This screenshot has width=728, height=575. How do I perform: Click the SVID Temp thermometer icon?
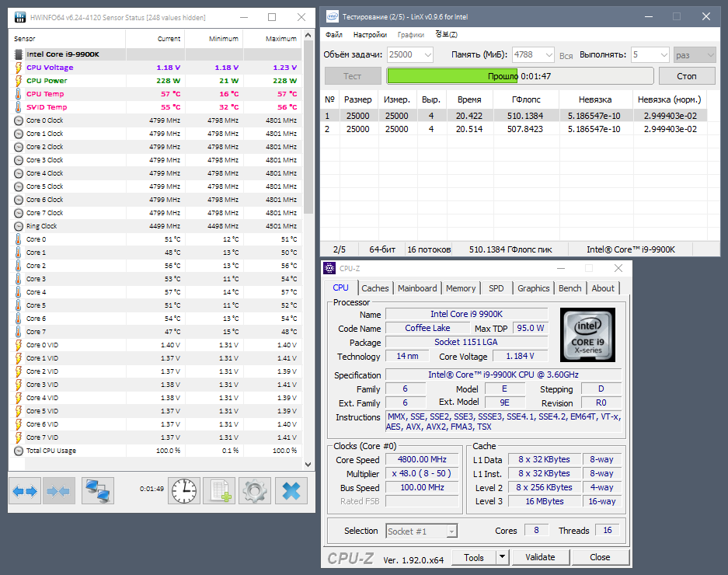point(18,106)
